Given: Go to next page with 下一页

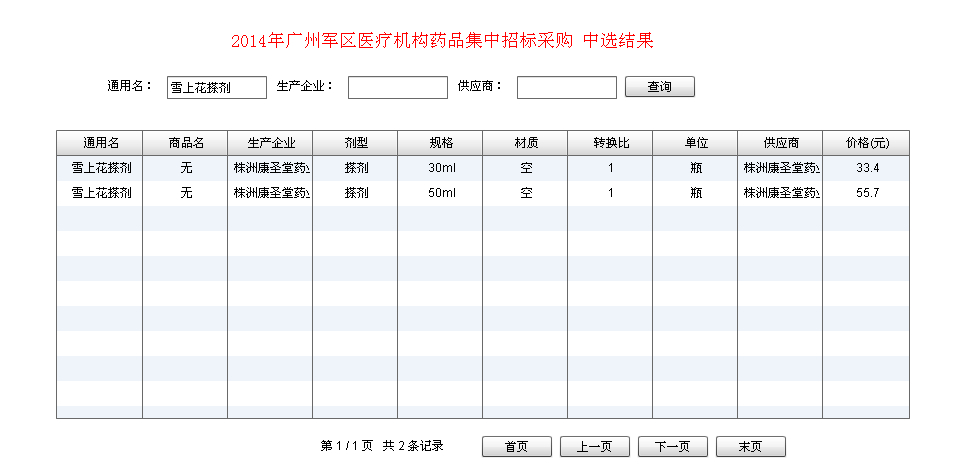Looking at the screenshot, I should [671, 447].
